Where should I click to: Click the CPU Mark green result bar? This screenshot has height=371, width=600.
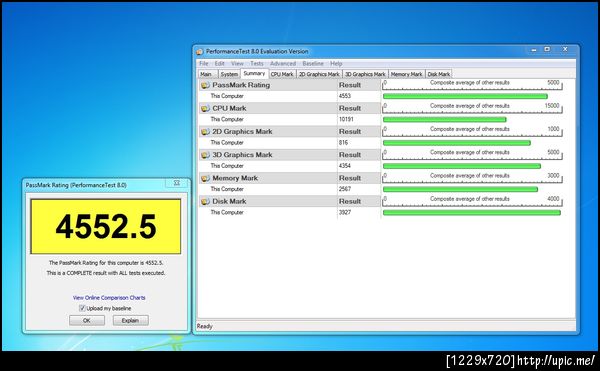click(x=445, y=120)
